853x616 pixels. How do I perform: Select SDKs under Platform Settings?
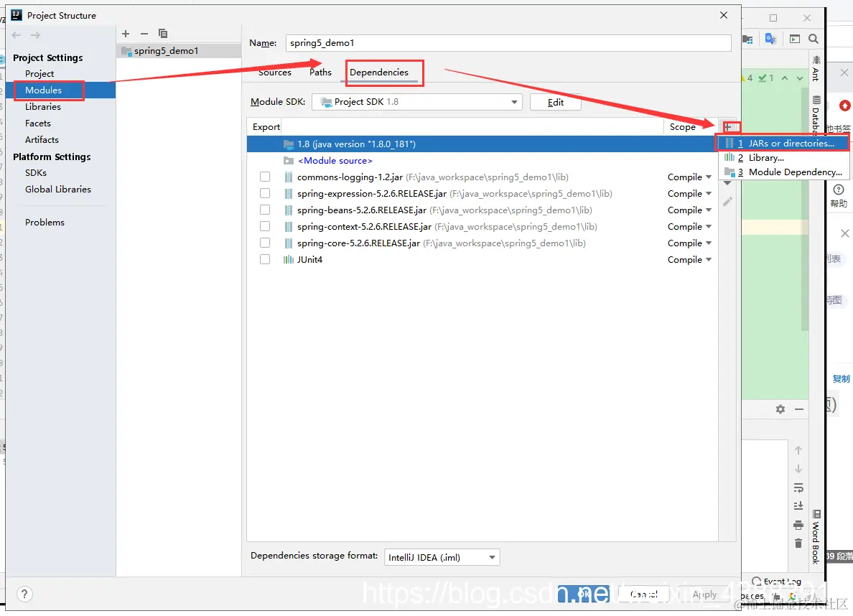tap(36, 172)
